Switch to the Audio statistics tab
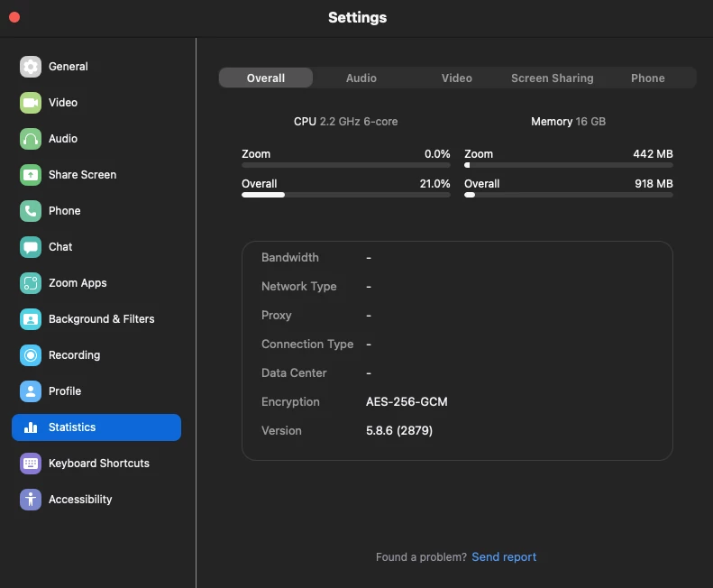The image size is (713, 588). [361, 78]
